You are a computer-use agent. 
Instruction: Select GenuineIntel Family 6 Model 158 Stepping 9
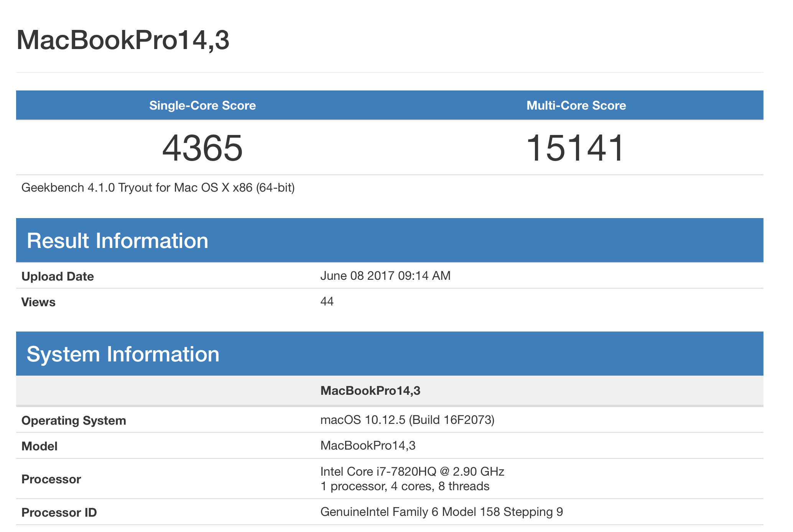442,512
